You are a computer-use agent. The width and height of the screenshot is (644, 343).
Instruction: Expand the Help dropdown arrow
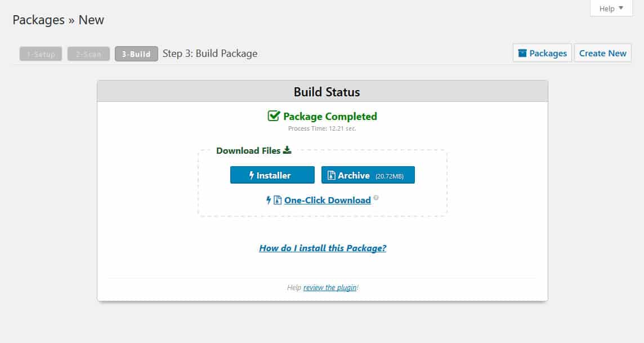[620, 8]
